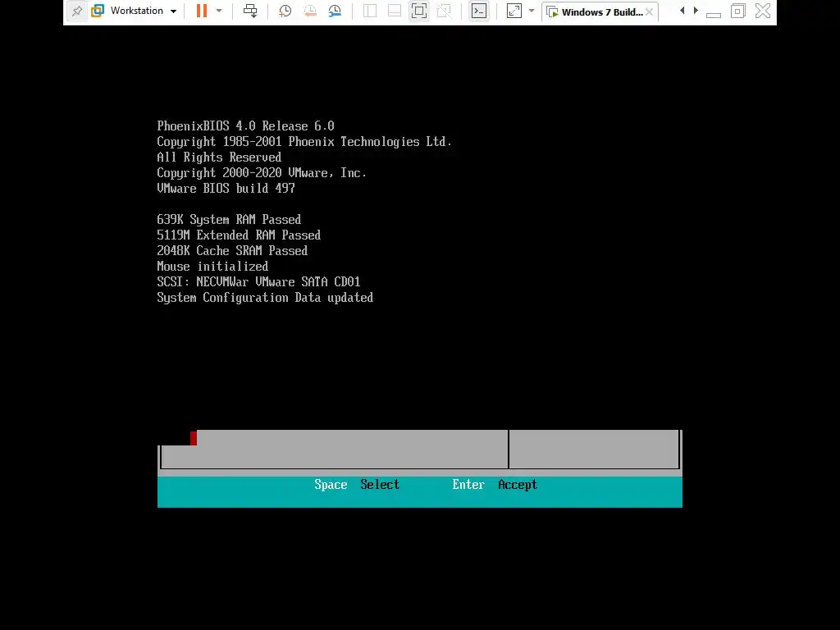
Task: Click the right grey pane of boot menu
Action: pyautogui.click(x=594, y=449)
